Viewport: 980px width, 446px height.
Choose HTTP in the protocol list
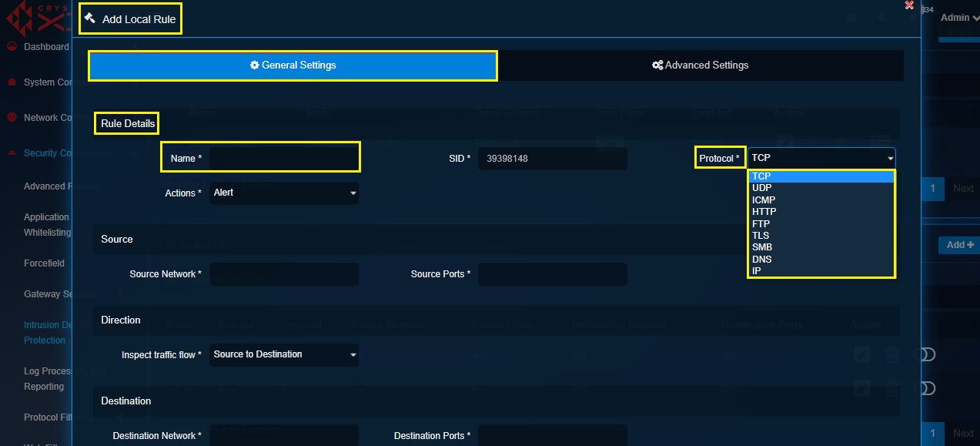(821, 212)
